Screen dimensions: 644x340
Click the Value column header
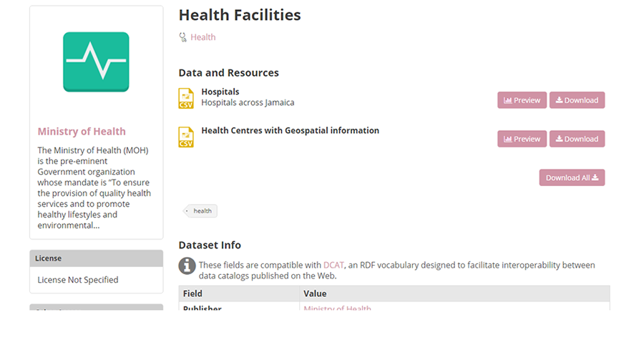[315, 293]
